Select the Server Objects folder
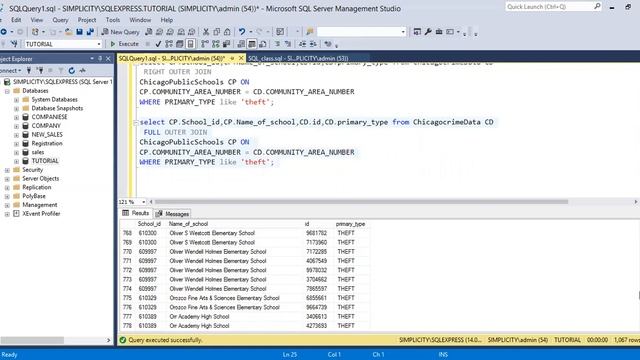This screenshot has width=640, height=360. [40, 178]
